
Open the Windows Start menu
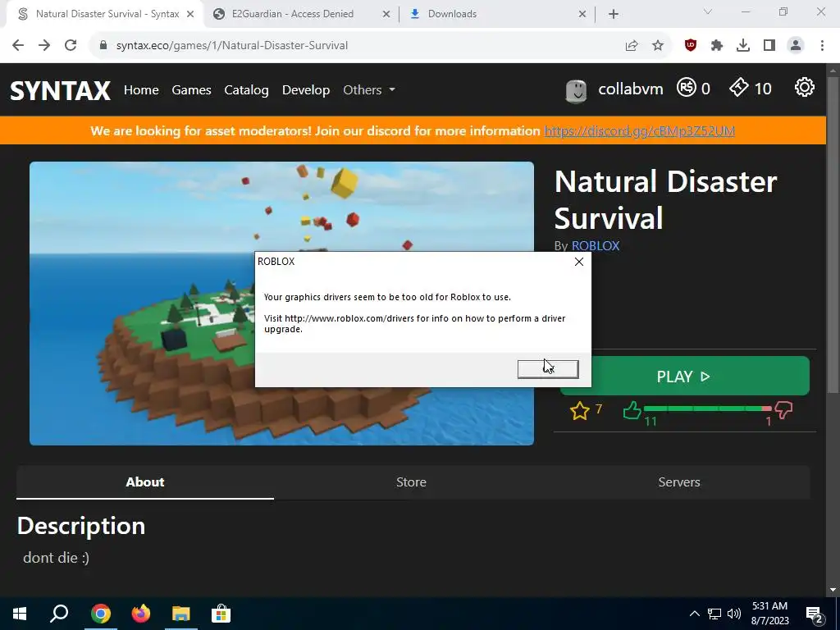(x=20, y=614)
